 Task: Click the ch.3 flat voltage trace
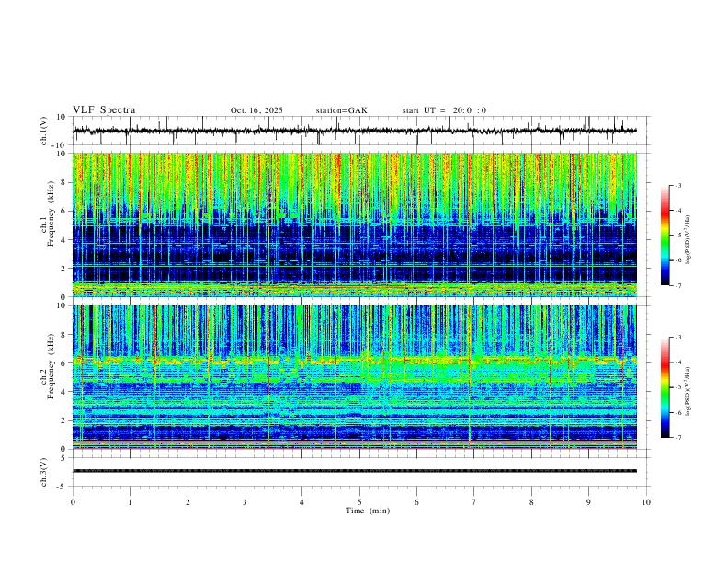355,471
